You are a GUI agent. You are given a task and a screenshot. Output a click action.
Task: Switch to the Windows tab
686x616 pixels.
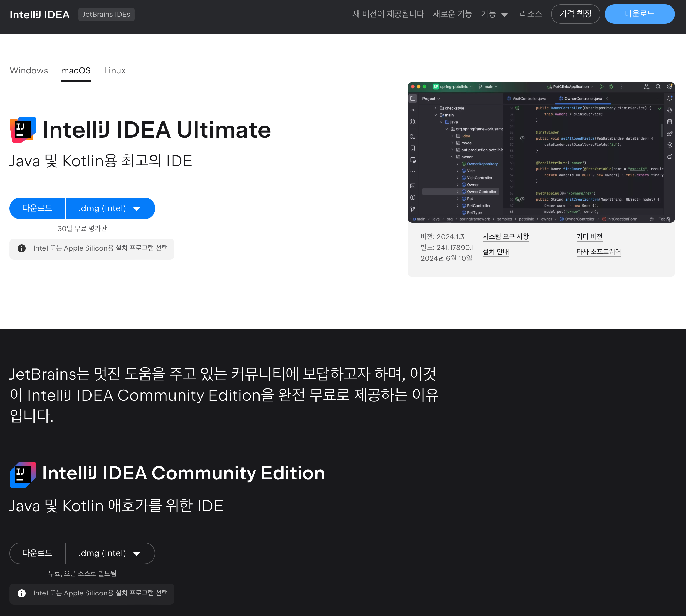(x=29, y=70)
